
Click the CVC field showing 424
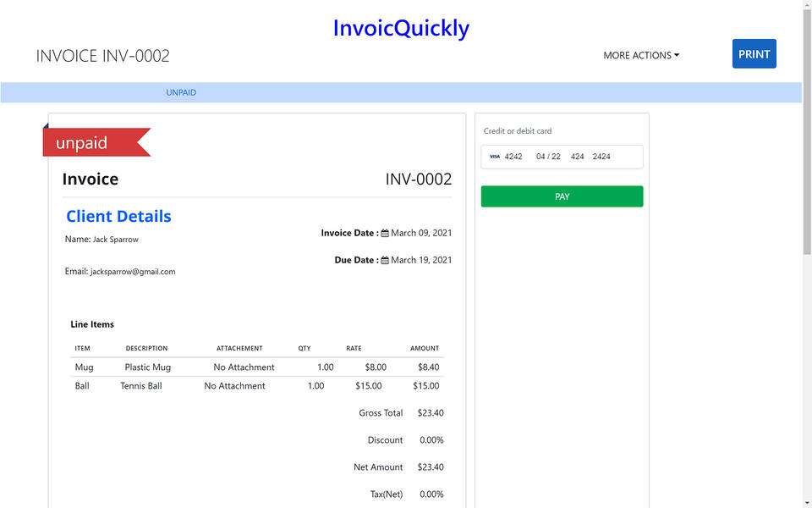[578, 157]
